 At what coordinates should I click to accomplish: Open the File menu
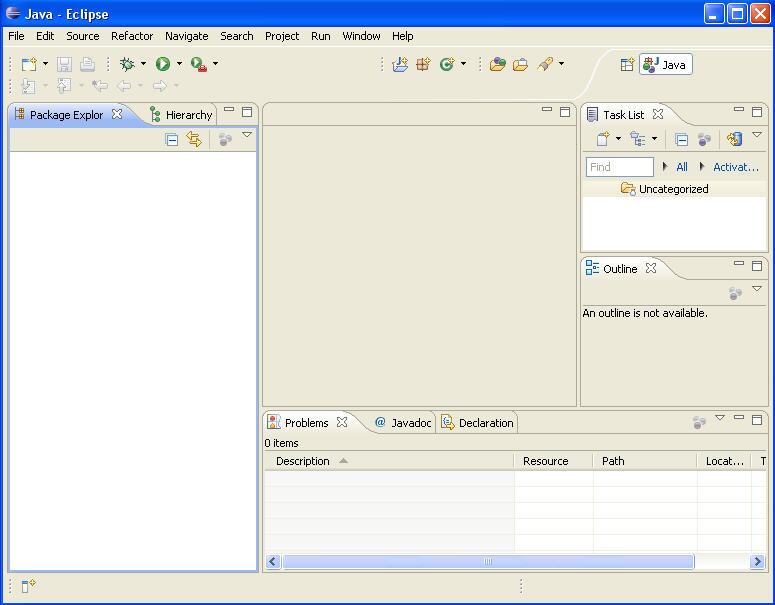16,36
